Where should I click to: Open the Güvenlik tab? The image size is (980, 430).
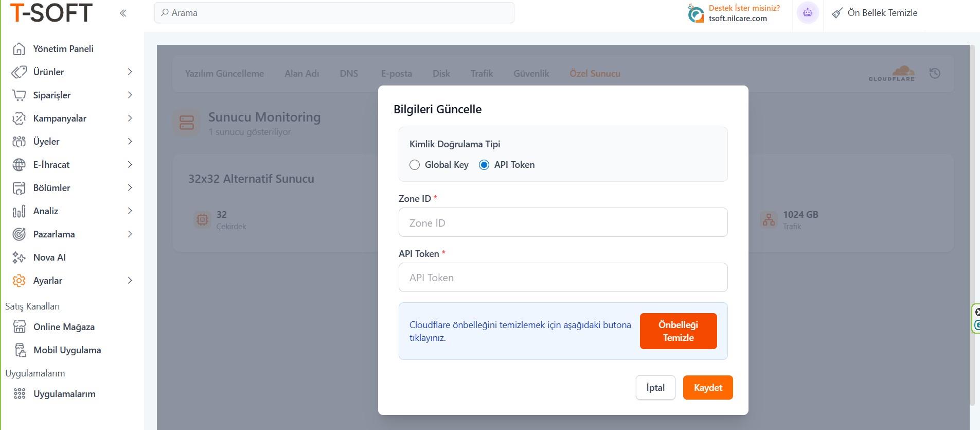pyautogui.click(x=531, y=74)
